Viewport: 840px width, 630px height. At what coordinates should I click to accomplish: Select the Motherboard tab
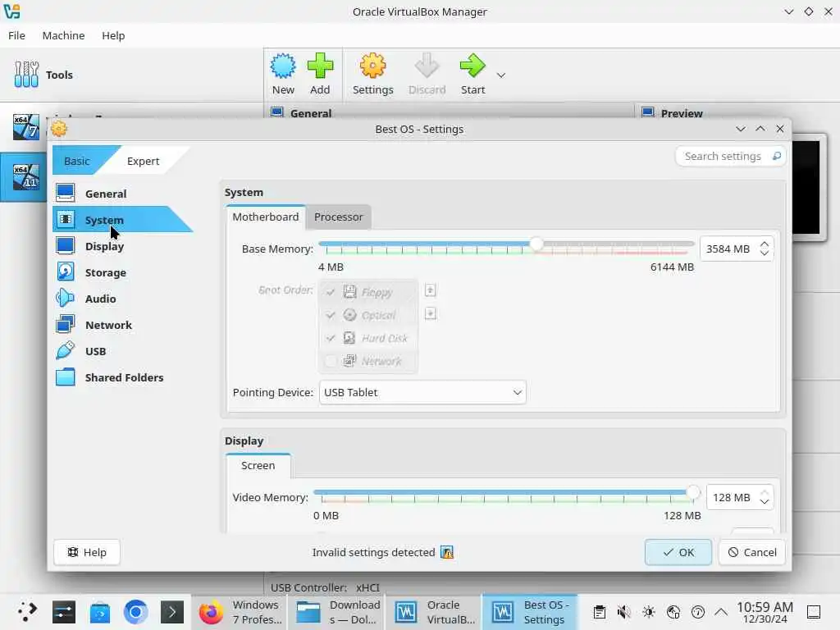tap(266, 217)
